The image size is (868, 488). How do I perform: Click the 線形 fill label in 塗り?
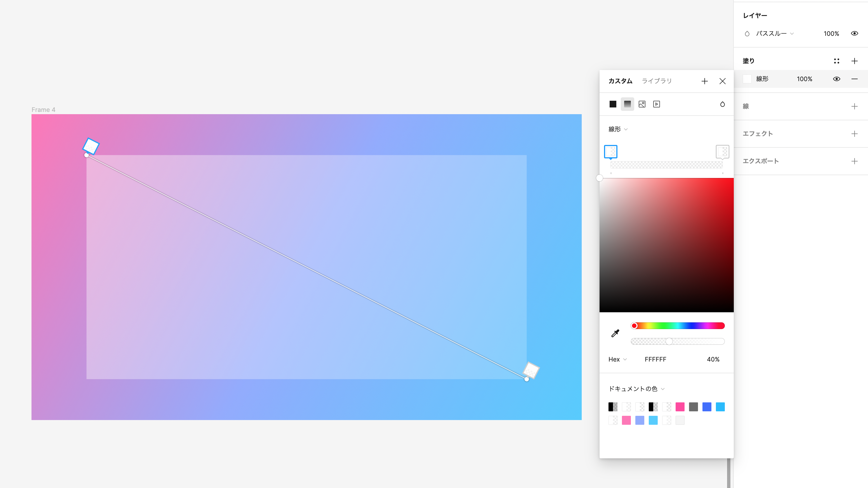762,79
